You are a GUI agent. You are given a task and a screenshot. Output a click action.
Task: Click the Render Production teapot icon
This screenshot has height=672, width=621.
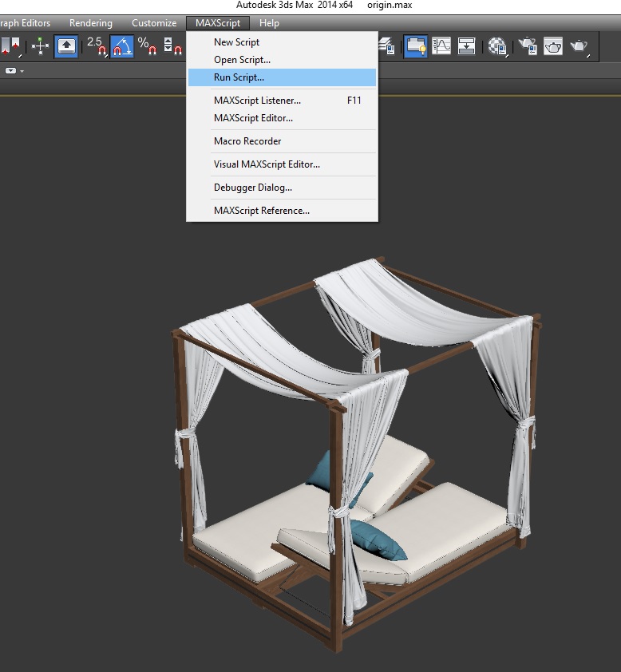(578, 46)
